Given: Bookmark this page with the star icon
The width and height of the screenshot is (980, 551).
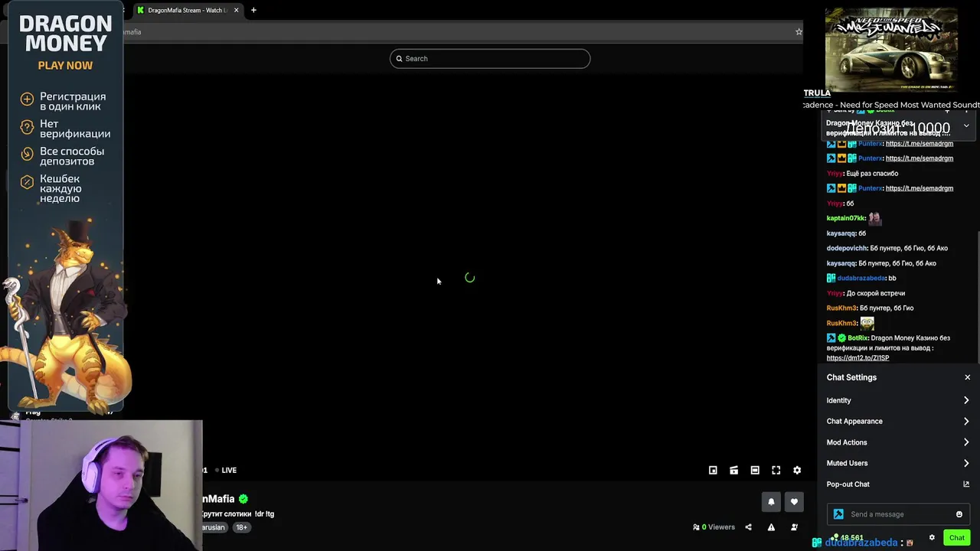Looking at the screenshot, I should 799,32.
